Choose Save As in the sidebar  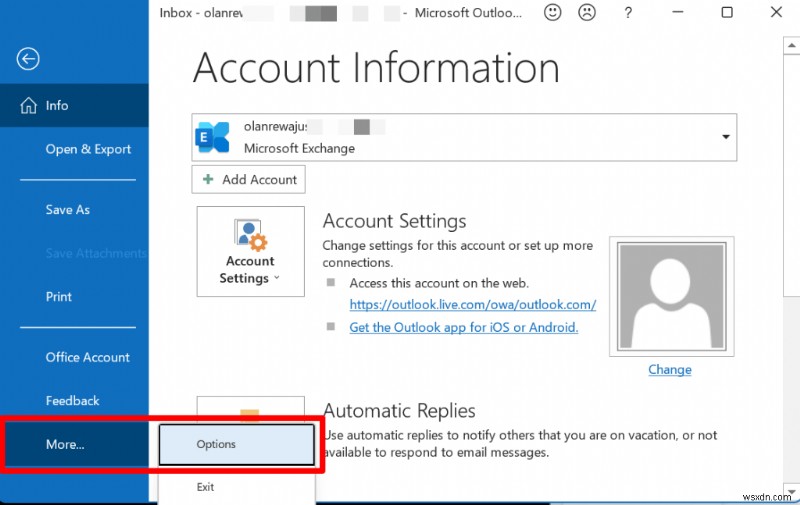pos(67,210)
